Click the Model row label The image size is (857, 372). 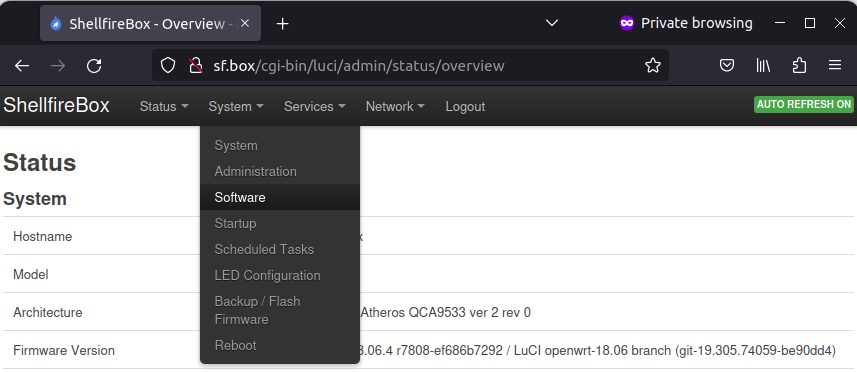(31, 274)
